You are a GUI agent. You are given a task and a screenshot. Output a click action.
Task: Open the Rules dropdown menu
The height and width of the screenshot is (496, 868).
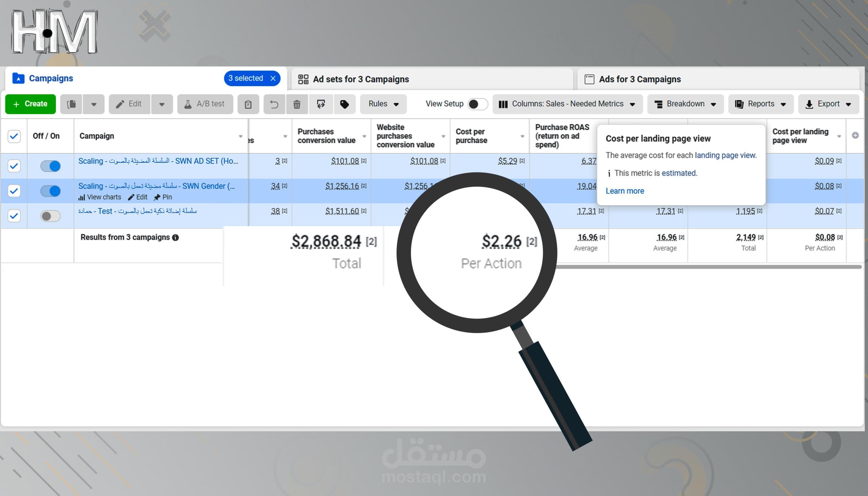(383, 104)
